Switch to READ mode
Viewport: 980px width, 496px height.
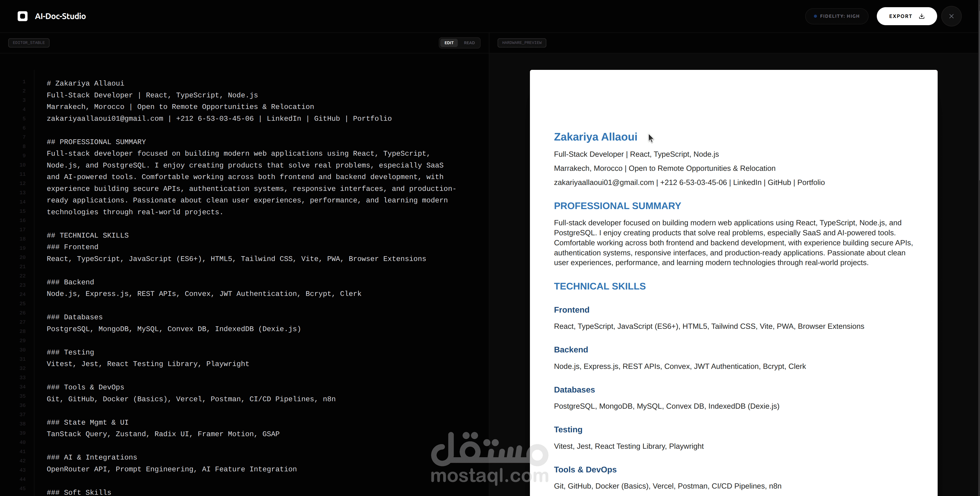click(x=469, y=43)
